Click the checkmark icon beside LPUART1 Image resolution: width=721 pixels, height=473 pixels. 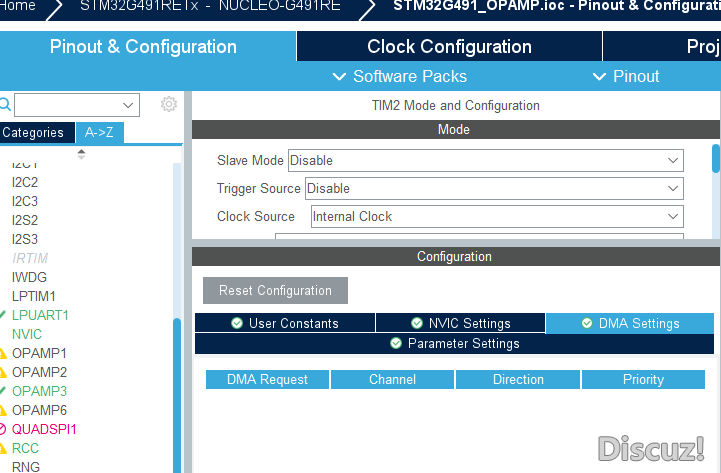(x=2, y=315)
